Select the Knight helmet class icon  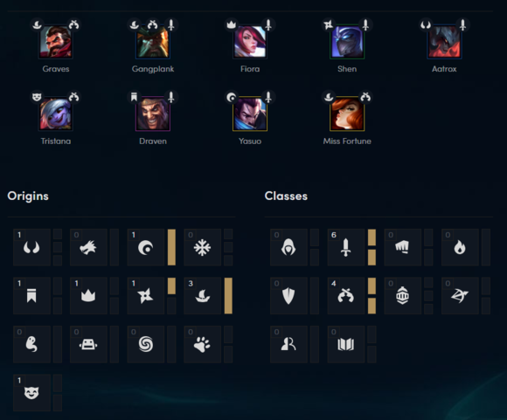pos(403,296)
